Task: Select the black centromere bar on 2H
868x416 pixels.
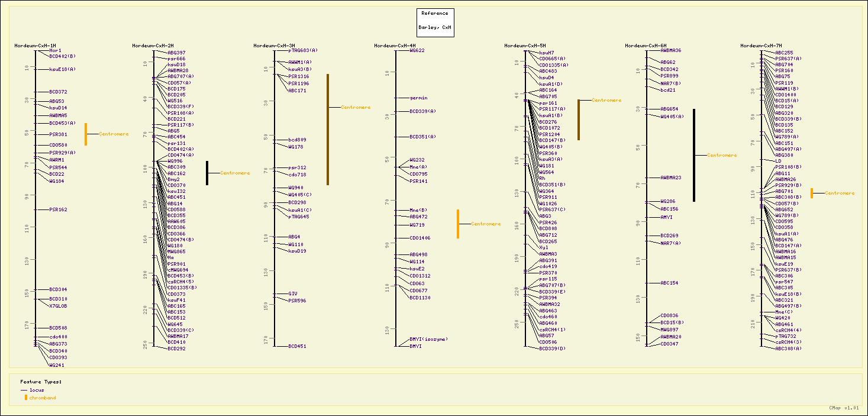Action: click(x=207, y=173)
